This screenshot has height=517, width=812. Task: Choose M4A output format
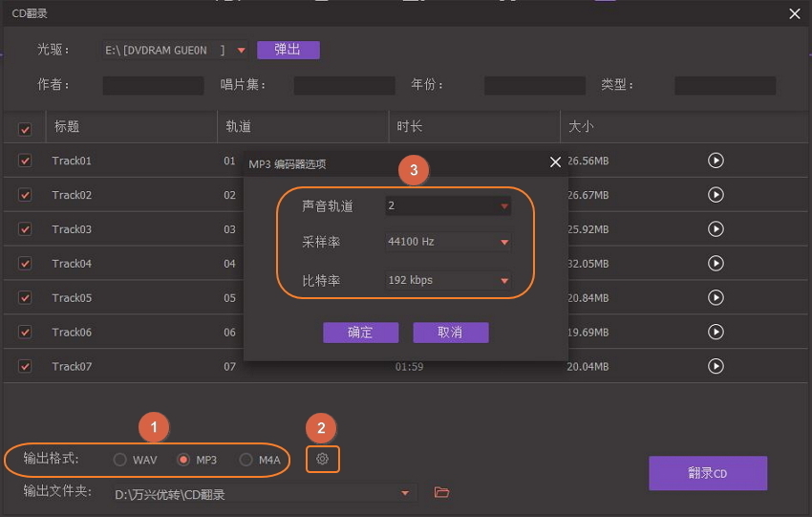[x=246, y=460]
